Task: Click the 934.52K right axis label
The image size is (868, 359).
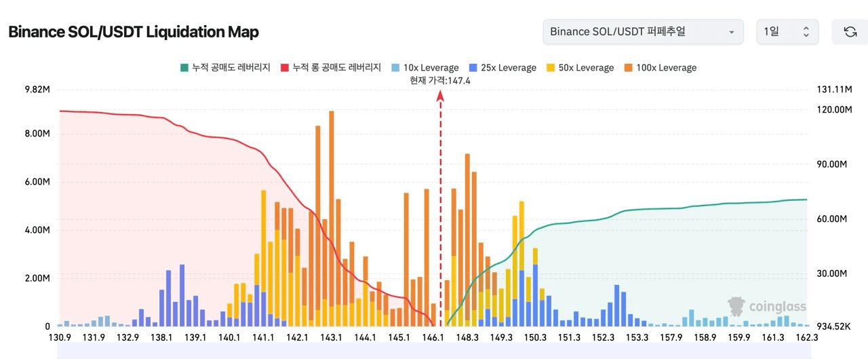Action: tap(835, 326)
